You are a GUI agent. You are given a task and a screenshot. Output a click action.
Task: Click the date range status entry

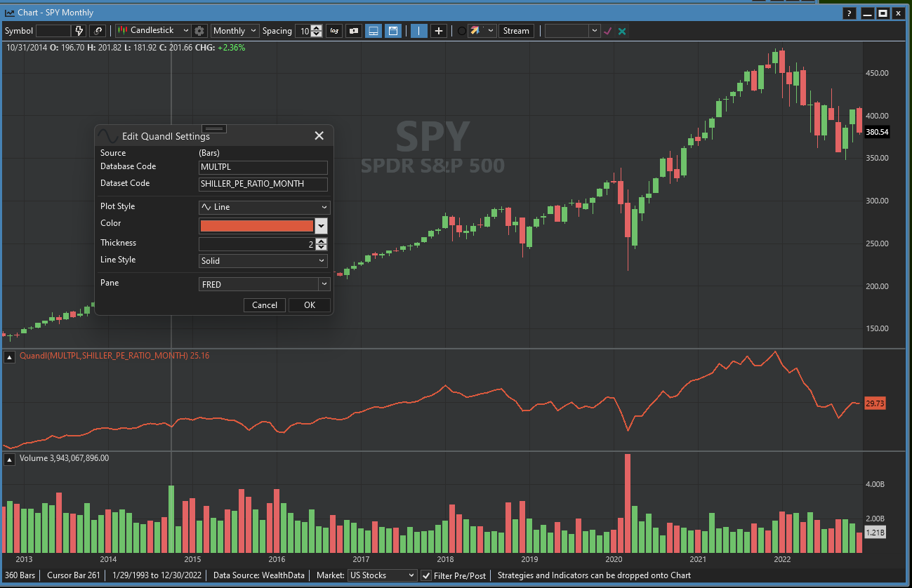156,575
